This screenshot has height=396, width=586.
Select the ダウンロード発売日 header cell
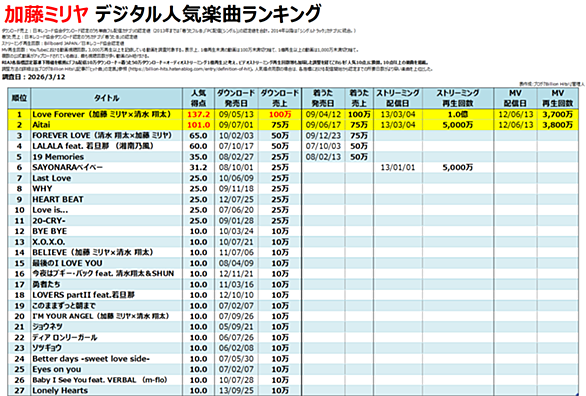coord(236,98)
